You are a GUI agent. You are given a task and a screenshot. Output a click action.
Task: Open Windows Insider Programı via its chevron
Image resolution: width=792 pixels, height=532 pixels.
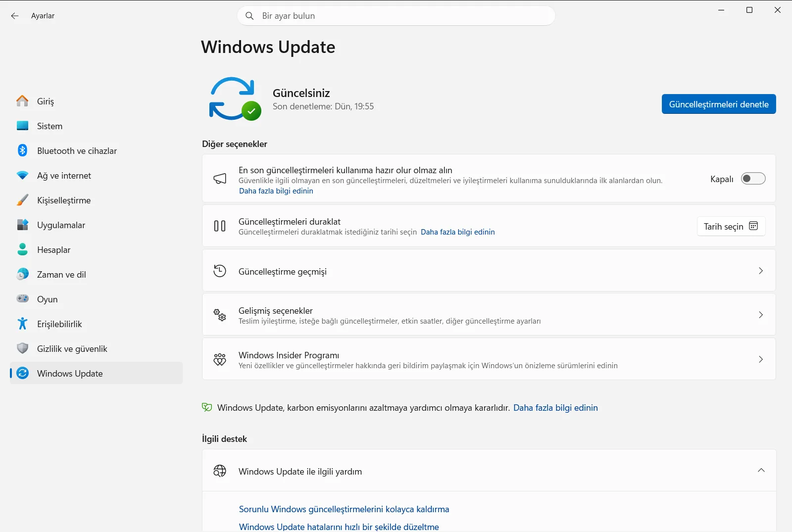tap(761, 359)
